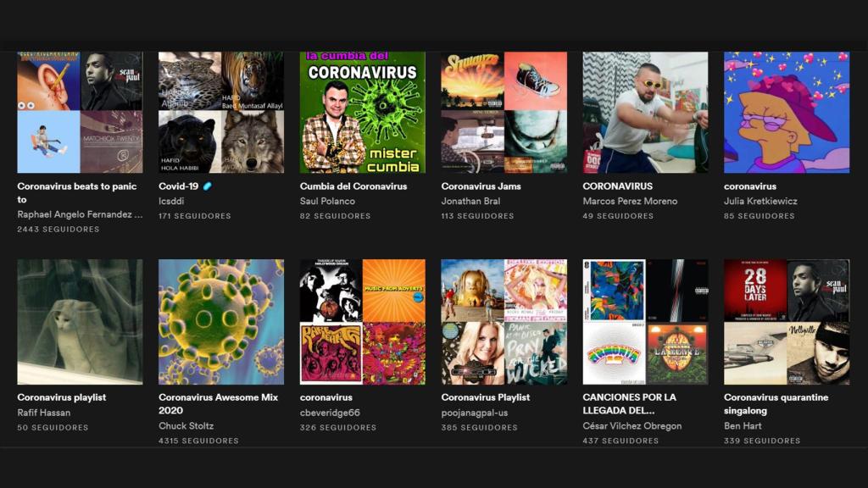Open creator César Vilchez Obregon profile

coord(632,426)
